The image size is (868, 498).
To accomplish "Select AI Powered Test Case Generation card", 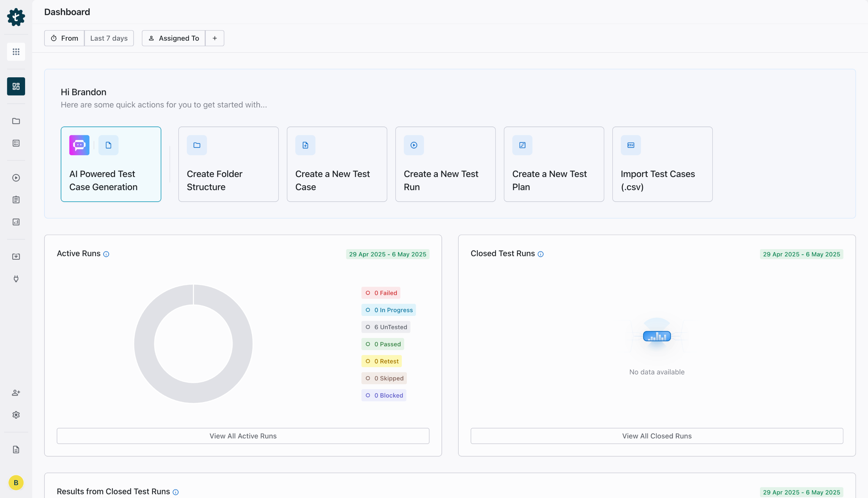I will [111, 164].
